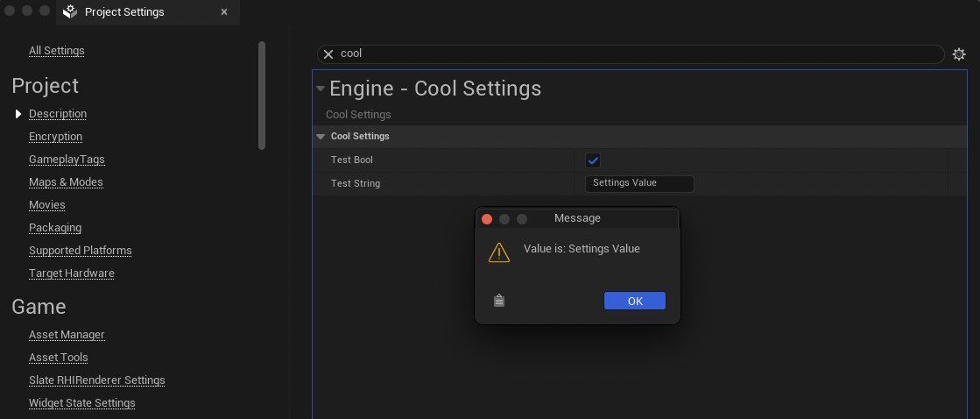980x419 pixels.
Task: Open Asset Manager settings
Action: 67,335
